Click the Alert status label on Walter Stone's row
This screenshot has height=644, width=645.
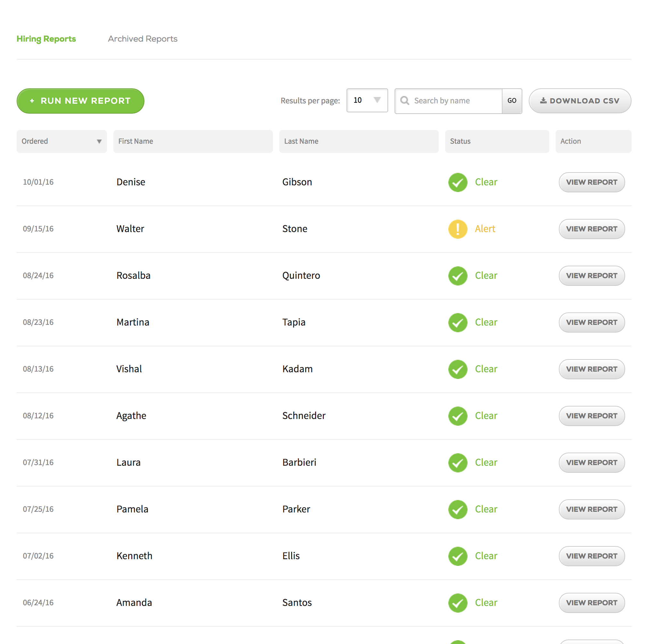485,229
